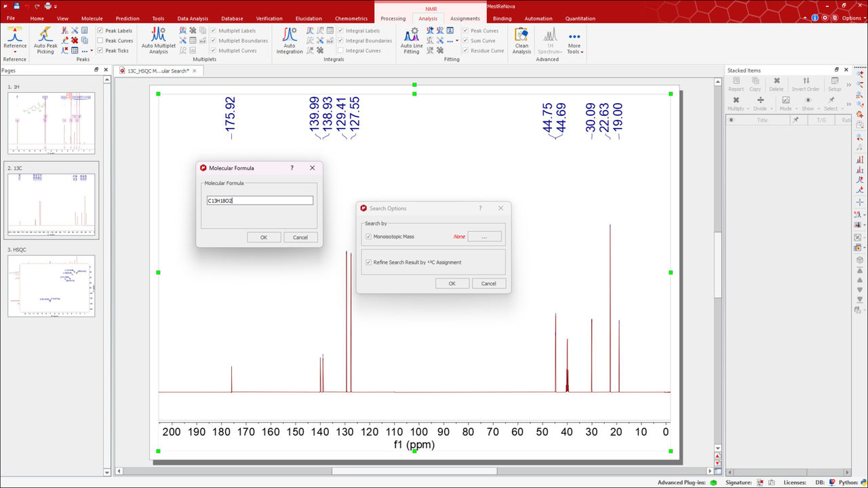Click the ellipsis button beside Monoisotopic Mass

pos(484,237)
